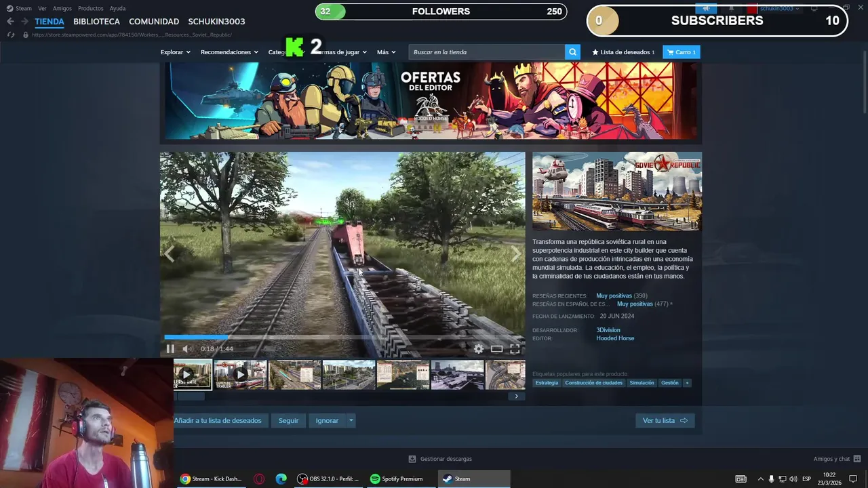Viewport: 868px width, 488px height.
Task: Open Chrome Stream Kick Dashboard taskbar item
Action: [x=212, y=479]
